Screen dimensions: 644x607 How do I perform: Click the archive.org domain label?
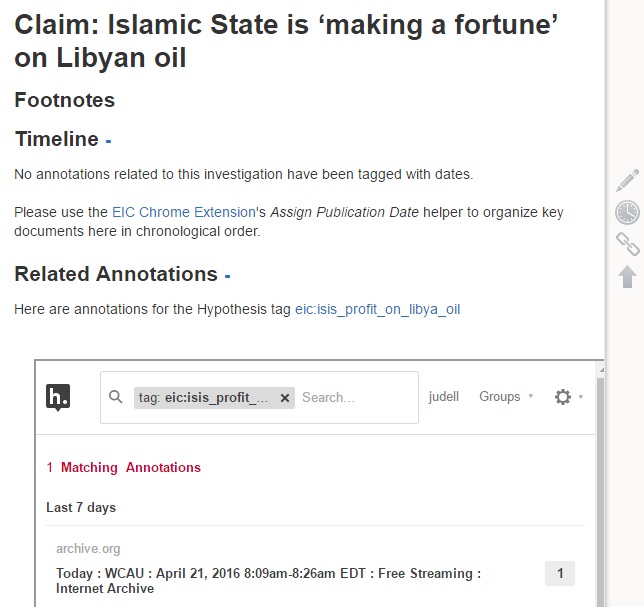(88, 549)
